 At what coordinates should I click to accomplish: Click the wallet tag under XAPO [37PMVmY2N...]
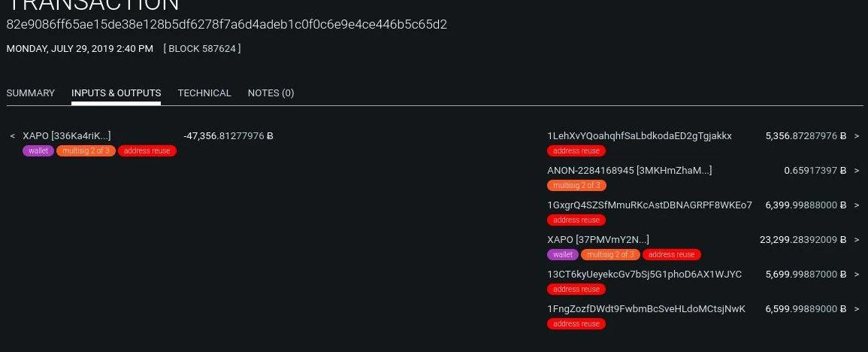(563, 255)
